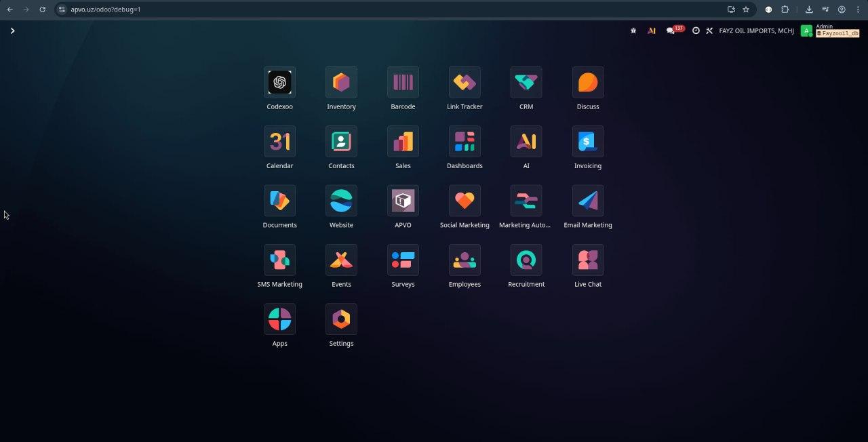Open the Contacts app
The width and height of the screenshot is (868, 442).
[341, 142]
